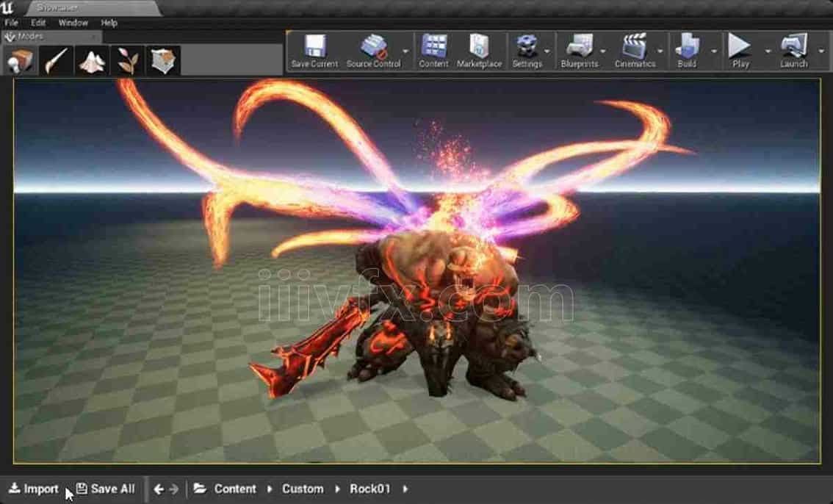This screenshot has height=504, width=833.
Task: Open the Cinematics toolbar icon
Action: (635, 51)
